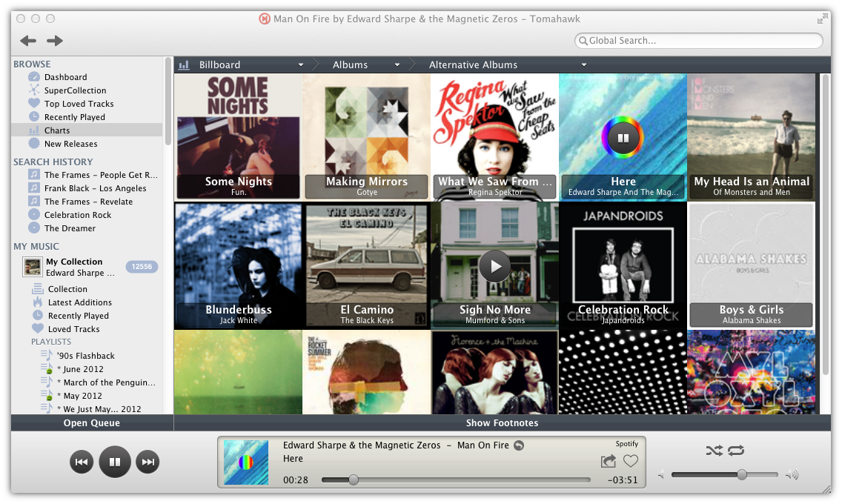Screen dimensions: 842x504
Task: Click the Billboard chart icon in breadcrumb
Action: pyautogui.click(x=184, y=65)
